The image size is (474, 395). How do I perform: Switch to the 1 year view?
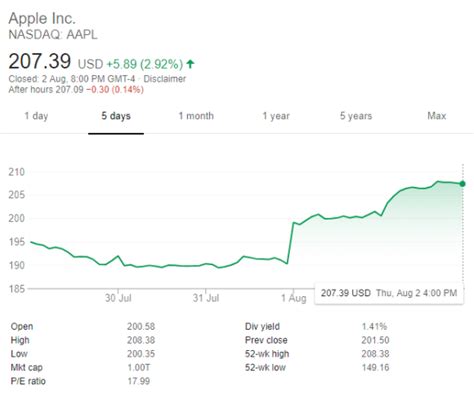(x=276, y=116)
